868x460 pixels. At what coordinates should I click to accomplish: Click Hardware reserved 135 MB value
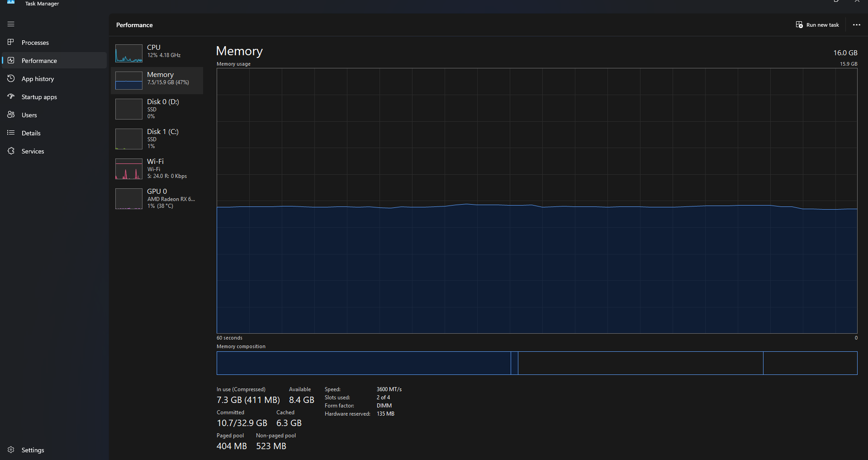(x=385, y=414)
